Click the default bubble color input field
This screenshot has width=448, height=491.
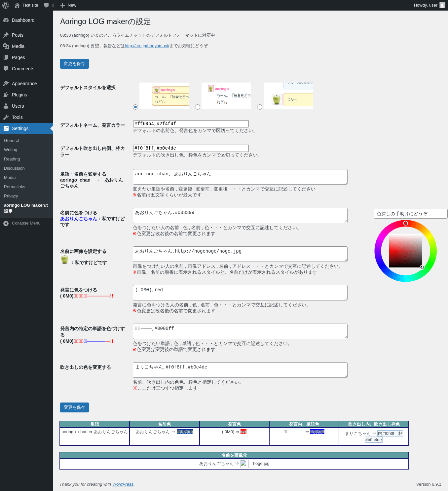click(x=191, y=148)
